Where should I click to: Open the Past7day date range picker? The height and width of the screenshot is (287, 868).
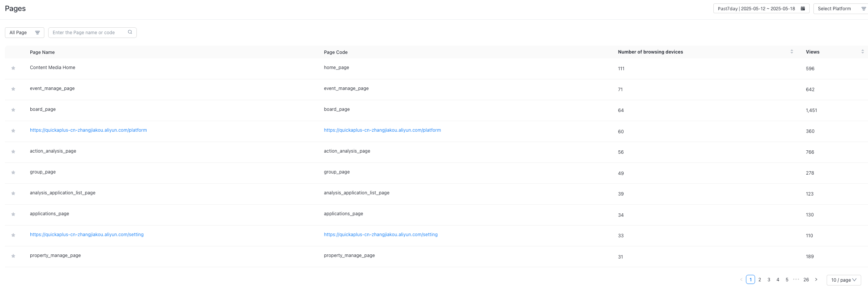pyautogui.click(x=761, y=9)
